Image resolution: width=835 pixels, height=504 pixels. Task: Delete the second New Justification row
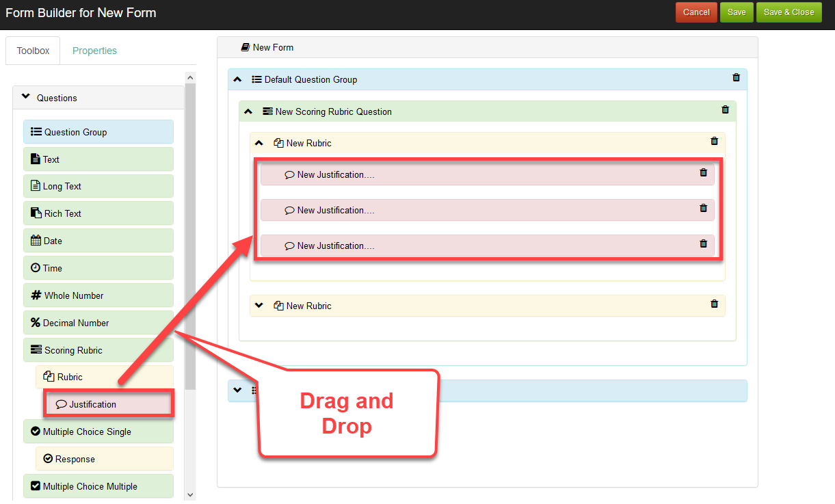(x=703, y=208)
